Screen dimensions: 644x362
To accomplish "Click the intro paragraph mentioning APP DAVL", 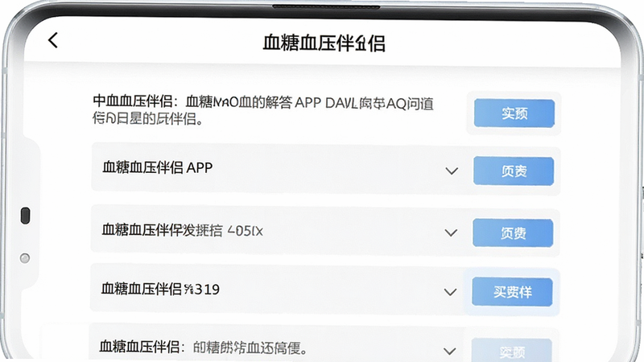I will tap(263, 110).
